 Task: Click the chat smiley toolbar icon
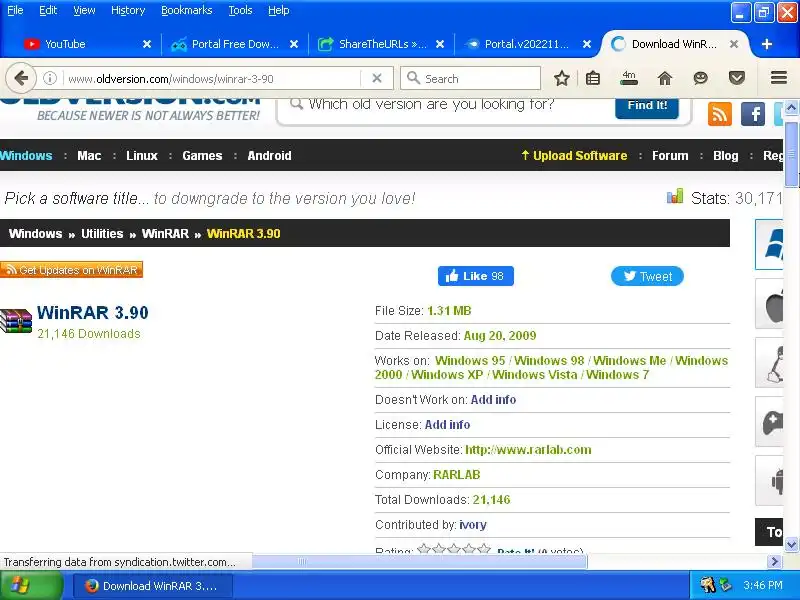tap(701, 79)
